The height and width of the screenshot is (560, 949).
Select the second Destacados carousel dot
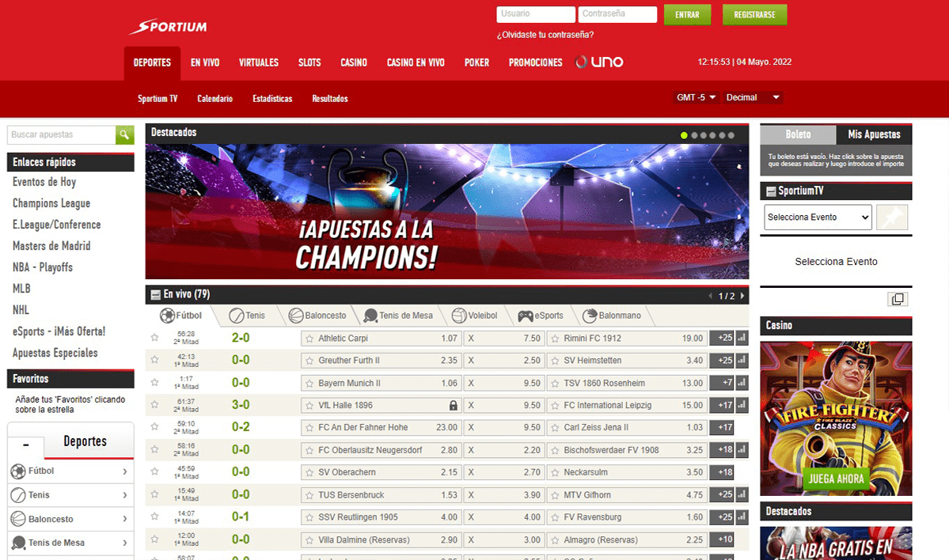694,135
